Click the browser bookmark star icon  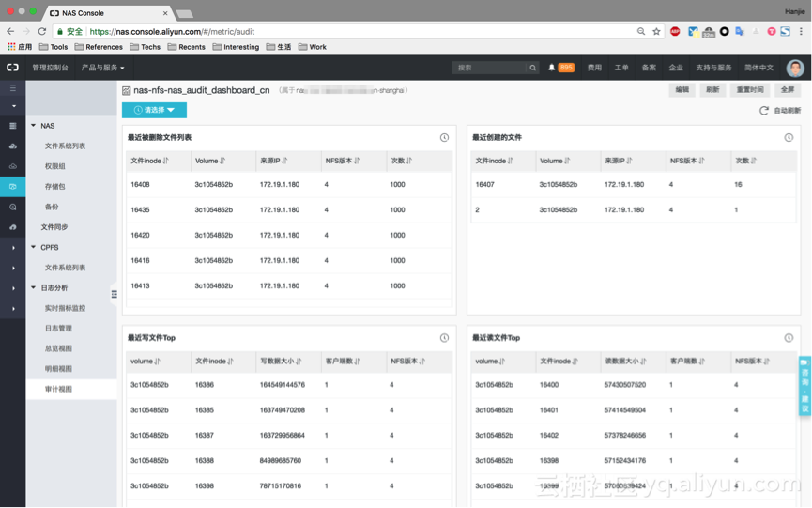tap(656, 32)
